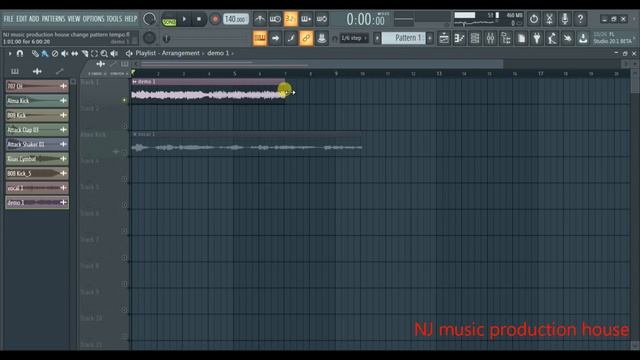Click the arrow left of Pattern 1

(x=377, y=38)
